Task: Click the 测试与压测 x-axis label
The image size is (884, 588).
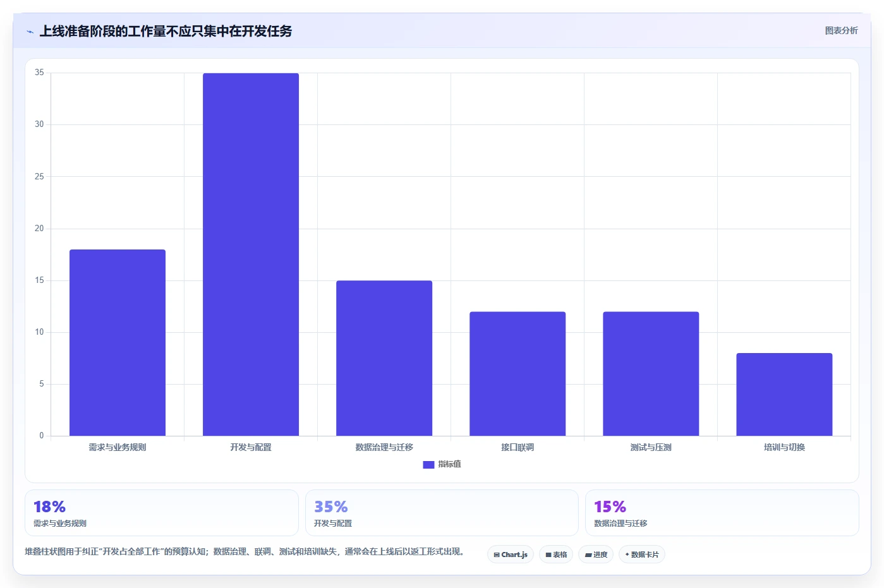Action: click(x=651, y=447)
